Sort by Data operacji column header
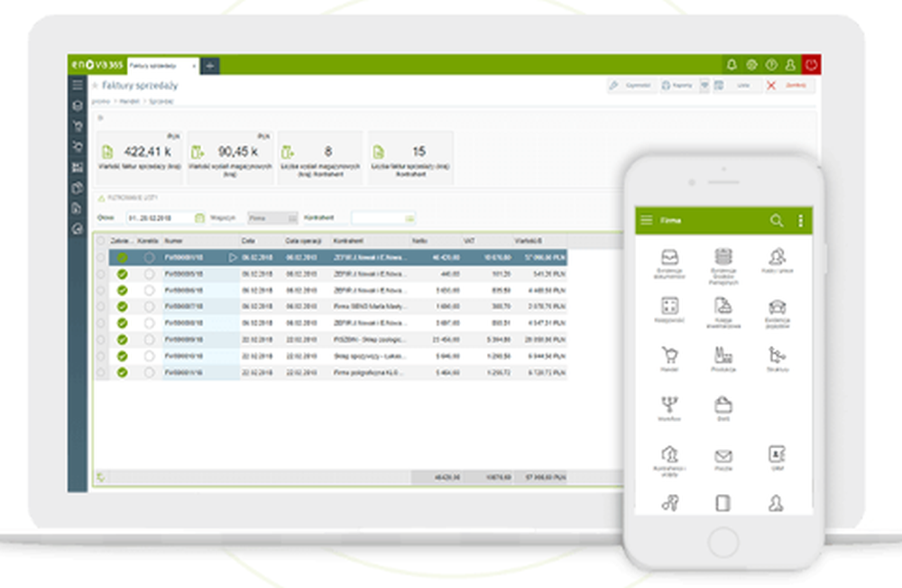The height and width of the screenshot is (588, 902). pyautogui.click(x=303, y=241)
